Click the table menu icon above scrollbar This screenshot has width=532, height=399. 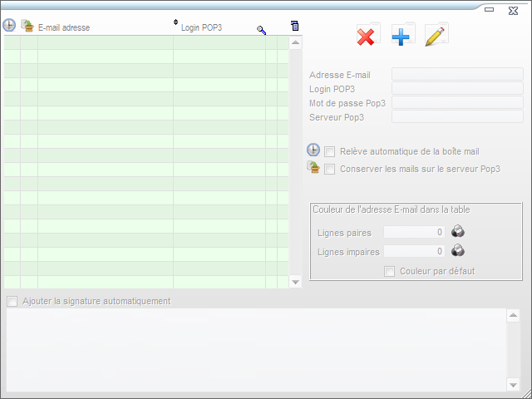[295, 26]
